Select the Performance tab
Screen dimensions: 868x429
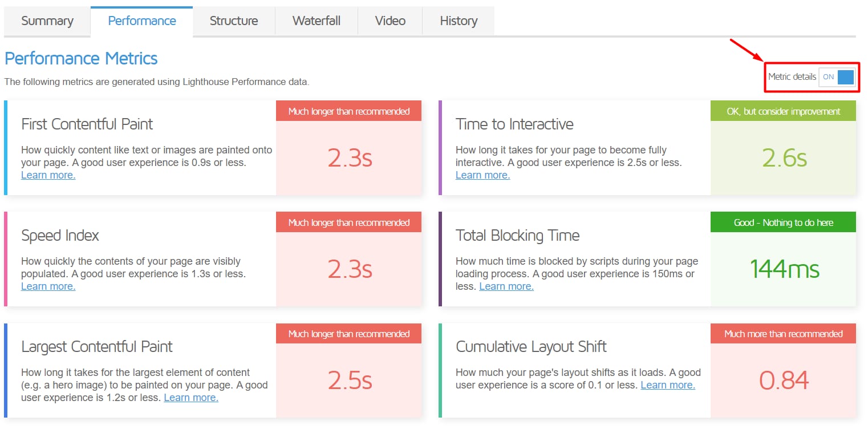click(141, 21)
